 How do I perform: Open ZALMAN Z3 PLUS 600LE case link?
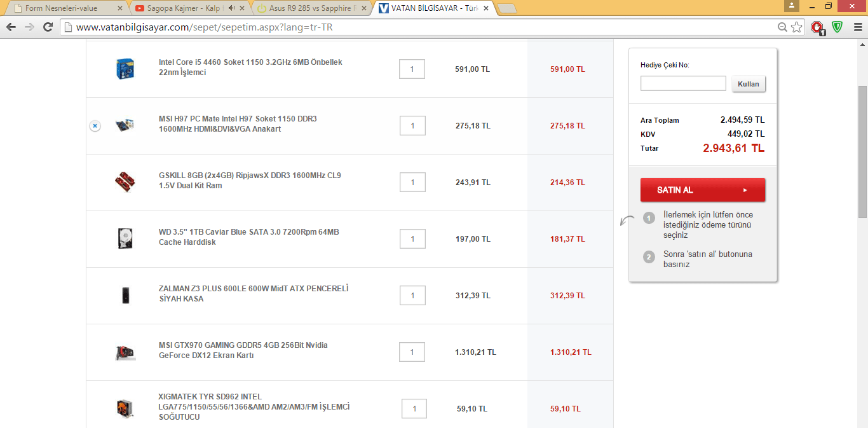[254, 294]
